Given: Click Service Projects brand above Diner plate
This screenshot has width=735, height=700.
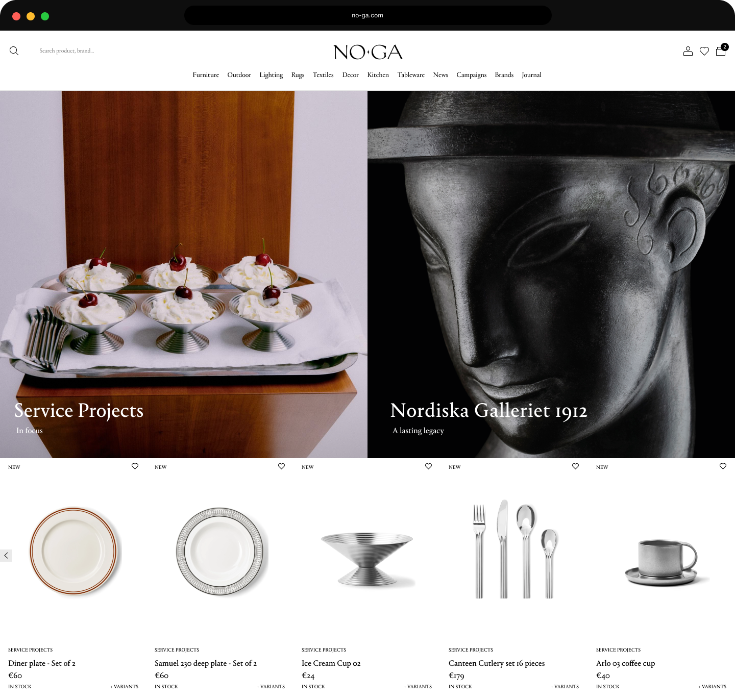Looking at the screenshot, I should click(x=30, y=649).
